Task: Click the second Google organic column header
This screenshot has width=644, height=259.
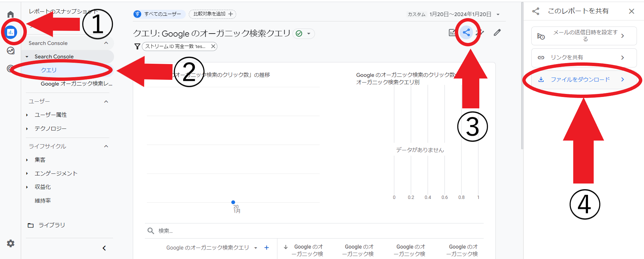Action: (358, 250)
